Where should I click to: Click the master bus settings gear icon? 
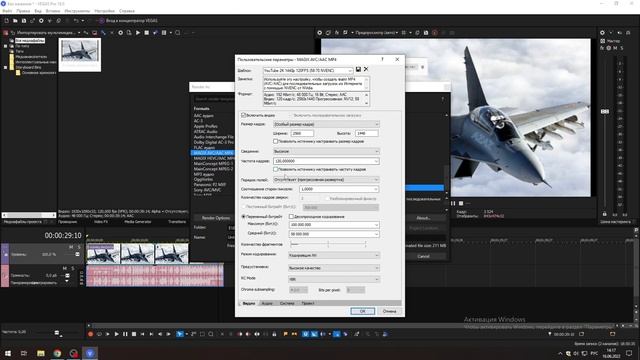pos(602,33)
